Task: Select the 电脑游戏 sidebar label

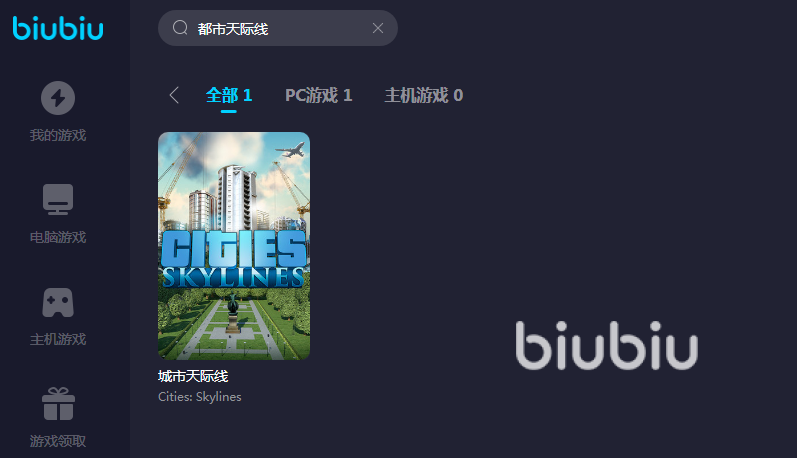Action: coord(58,237)
